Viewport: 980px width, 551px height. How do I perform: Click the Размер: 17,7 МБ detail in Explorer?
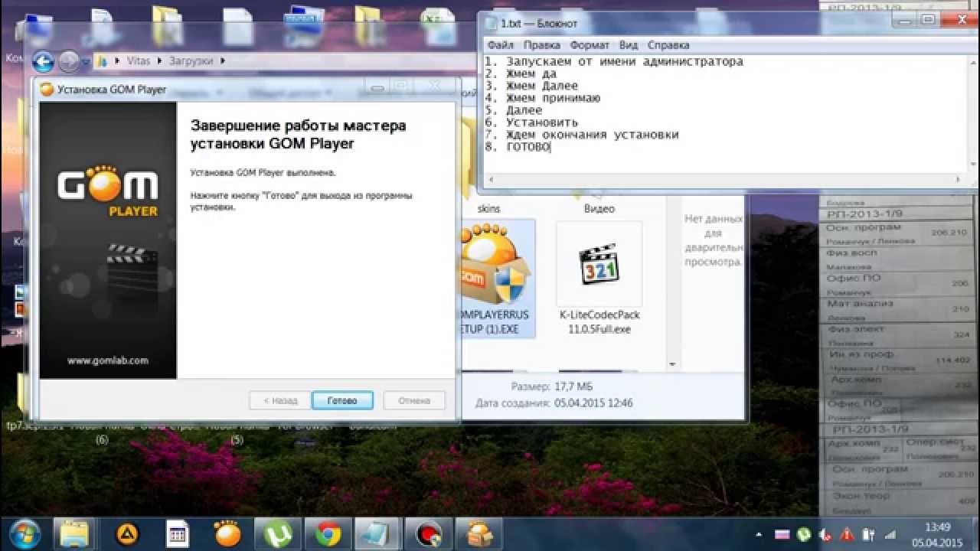[551, 386]
